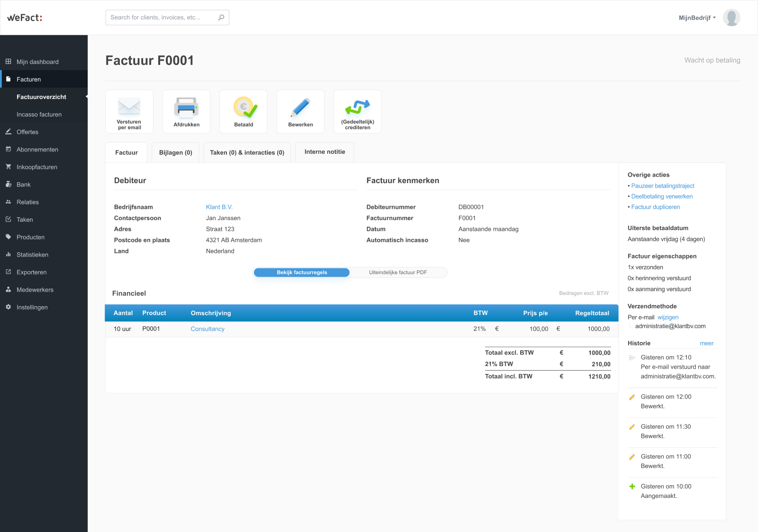Switch view to Uiteindelijke factuur PDF

coord(398,273)
